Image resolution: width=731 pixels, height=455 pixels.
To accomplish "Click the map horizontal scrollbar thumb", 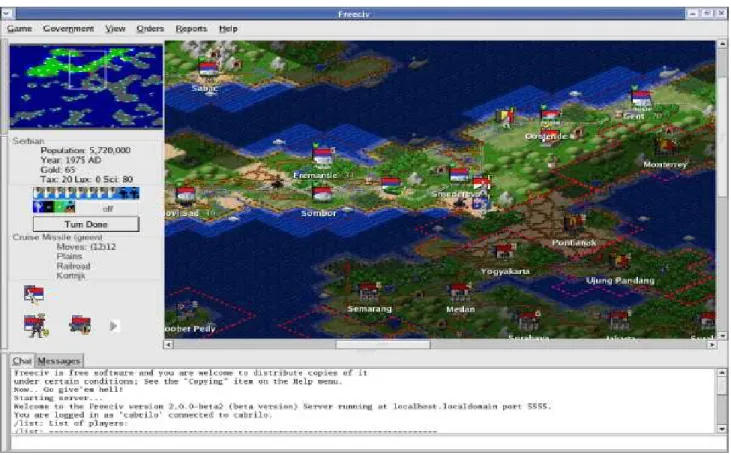I will [x=383, y=345].
